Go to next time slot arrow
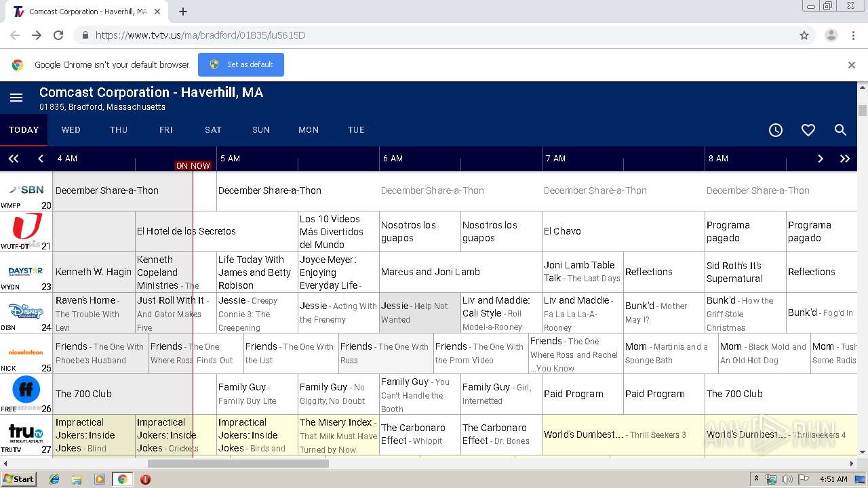Image resolution: width=868 pixels, height=488 pixels. coord(821,159)
